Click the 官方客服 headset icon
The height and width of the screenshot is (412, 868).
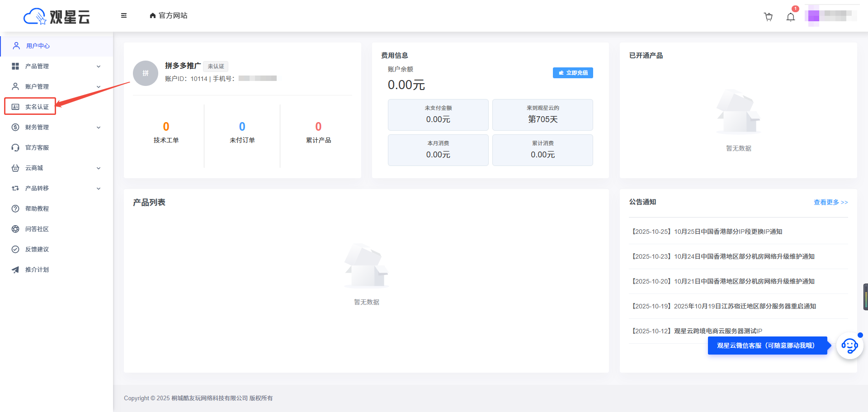(x=15, y=147)
